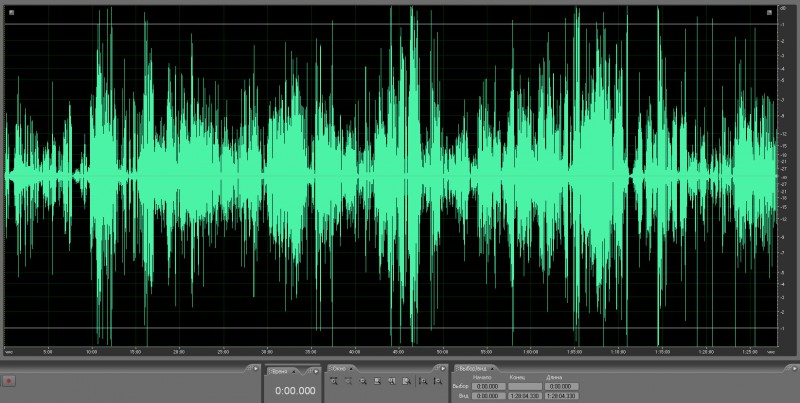Click the Выбор row label
Screen dimensions: 800x403
tap(460, 386)
